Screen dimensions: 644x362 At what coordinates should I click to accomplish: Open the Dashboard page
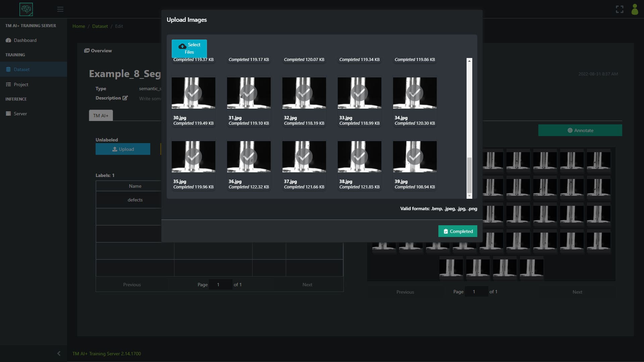(24, 40)
